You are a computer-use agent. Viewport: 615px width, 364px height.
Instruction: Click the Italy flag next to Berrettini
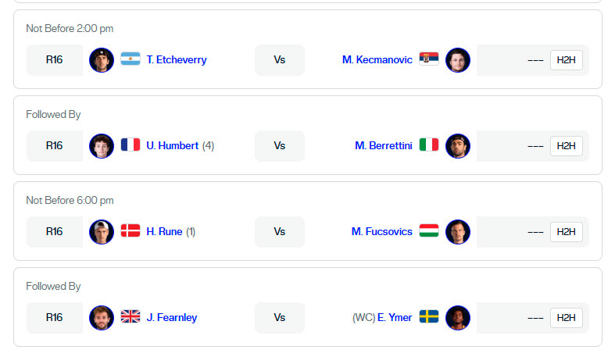click(x=429, y=145)
